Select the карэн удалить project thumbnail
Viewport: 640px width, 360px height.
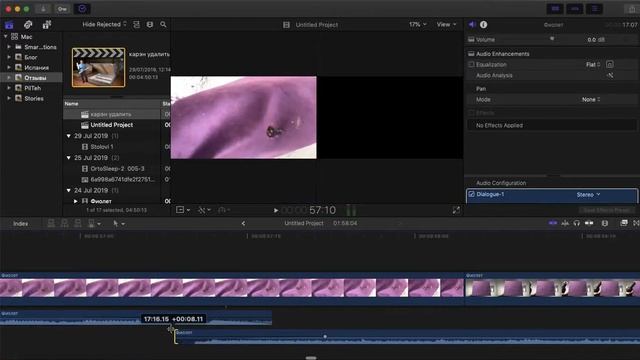tap(98, 67)
